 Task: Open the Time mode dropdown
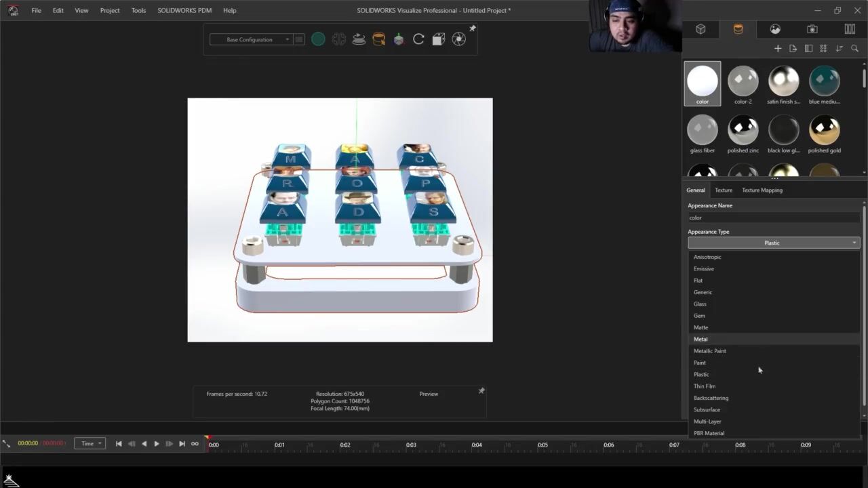[x=90, y=444]
